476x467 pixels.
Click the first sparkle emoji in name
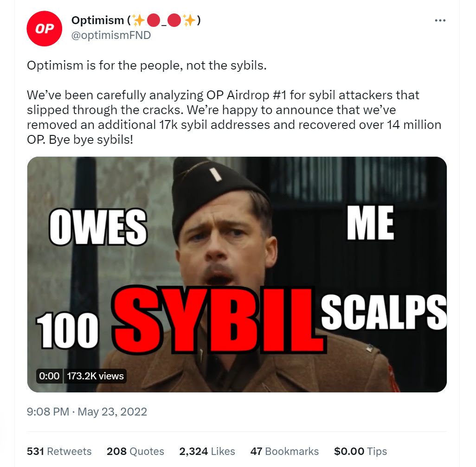tap(139, 20)
